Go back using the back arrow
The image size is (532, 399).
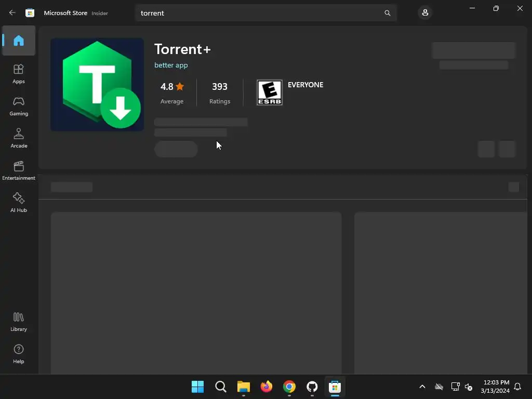12,13
